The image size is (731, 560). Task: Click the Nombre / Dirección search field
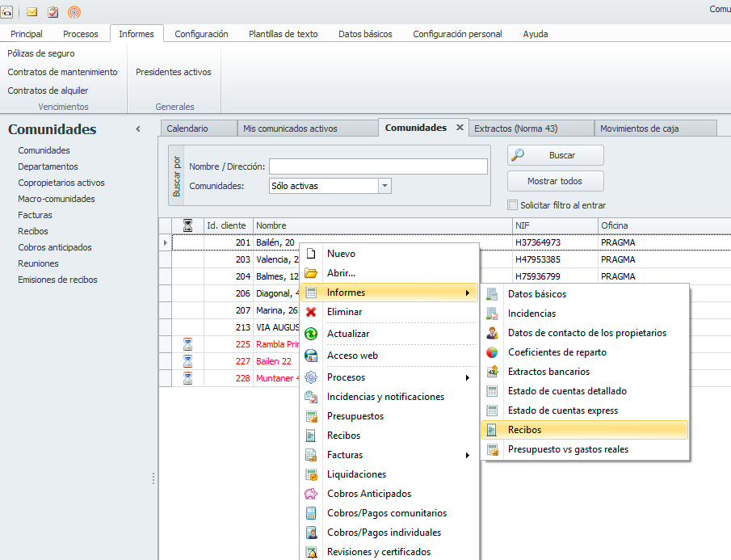point(378,166)
